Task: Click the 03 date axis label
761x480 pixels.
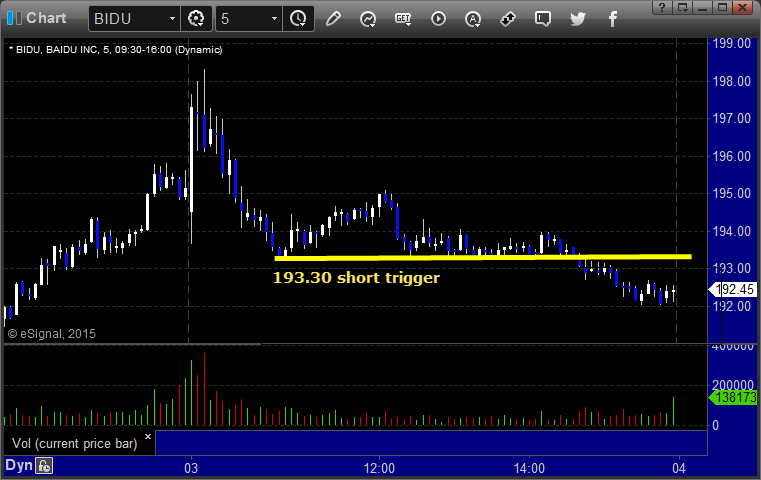Action: pos(191,468)
